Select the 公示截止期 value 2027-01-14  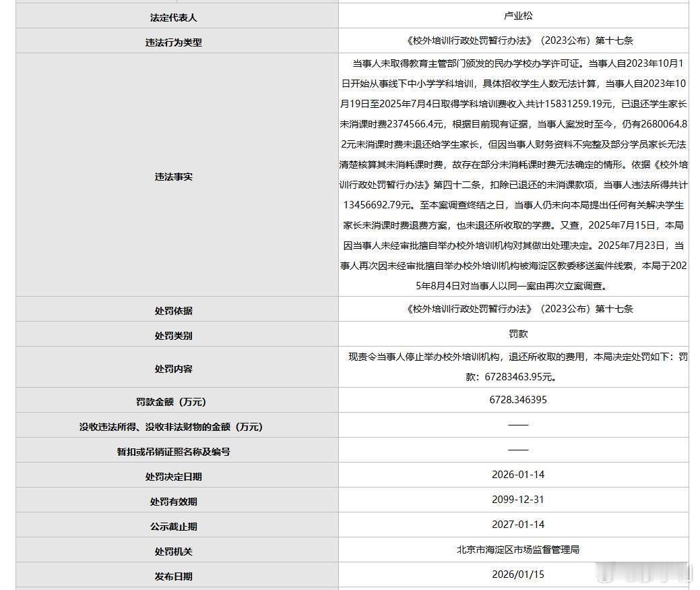pos(518,525)
